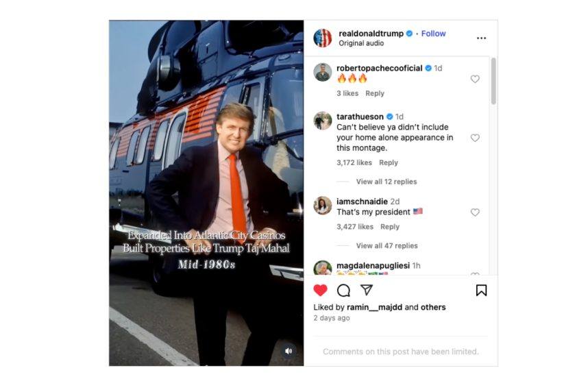Mute audio with the speaker icon
588x392 pixels.
click(x=289, y=351)
